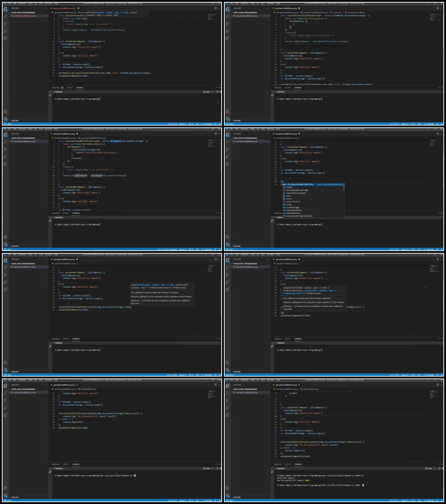The width and height of the screenshot is (446, 504).
Task: Choose catch in autocomplete suggestion list
Action: (x=313, y=199)
